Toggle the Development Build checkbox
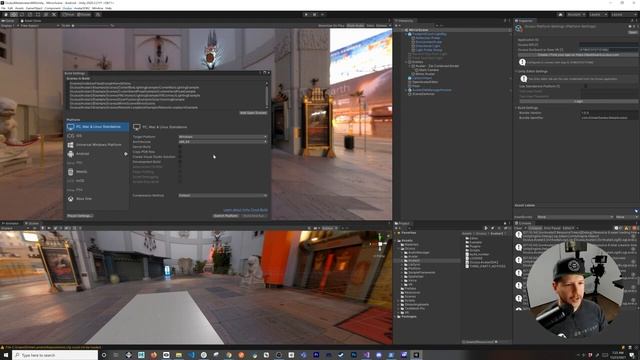Viewport: 640px width, 360px height. click(x=180, y=162)
